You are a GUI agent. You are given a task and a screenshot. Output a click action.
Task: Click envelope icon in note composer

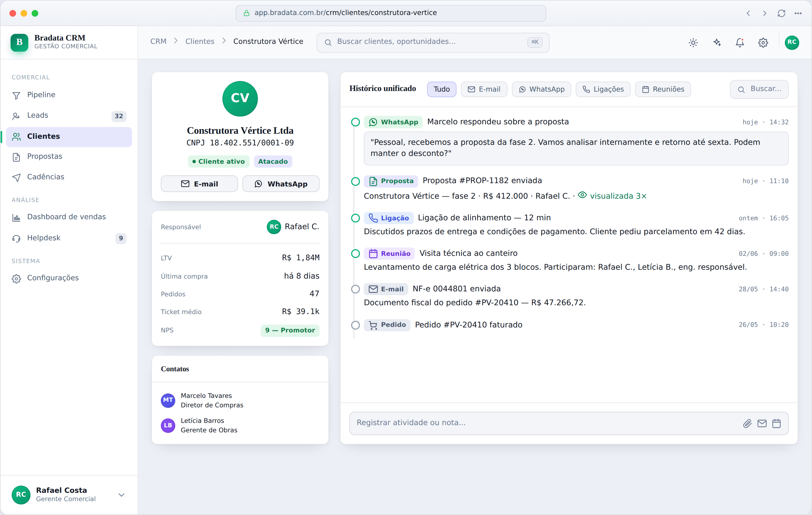[762, 423]
